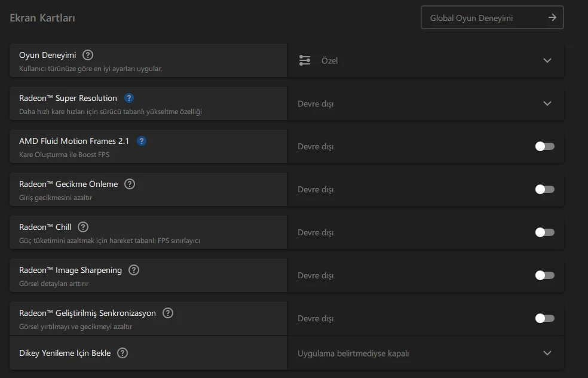This screenshot has width=588, height=378.
Task: Open help for Radeon Geliştirilmiş Senkronizasyon
Action: [x=168, y=313]
